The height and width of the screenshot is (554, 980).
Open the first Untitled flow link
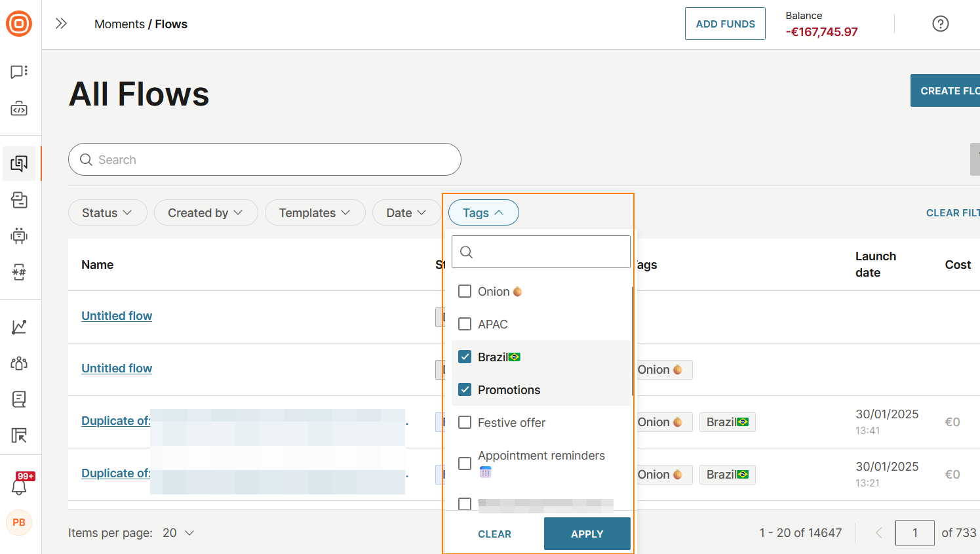[x=117, y=316]
